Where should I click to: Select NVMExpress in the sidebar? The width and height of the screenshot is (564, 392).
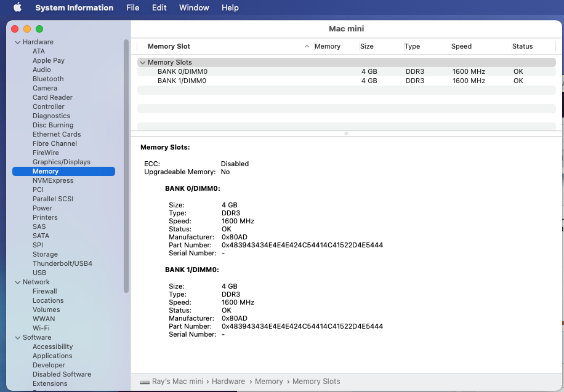53,180
